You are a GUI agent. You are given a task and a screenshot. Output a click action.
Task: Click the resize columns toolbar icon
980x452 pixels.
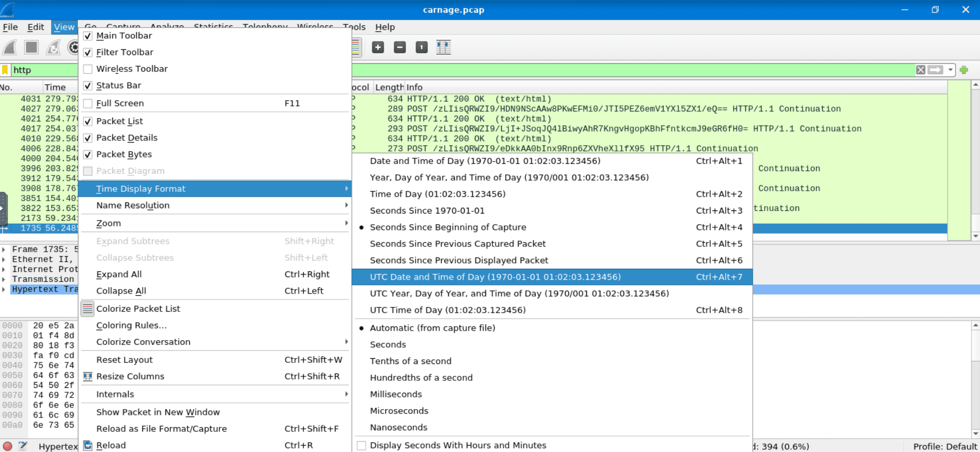coord(444,48)
